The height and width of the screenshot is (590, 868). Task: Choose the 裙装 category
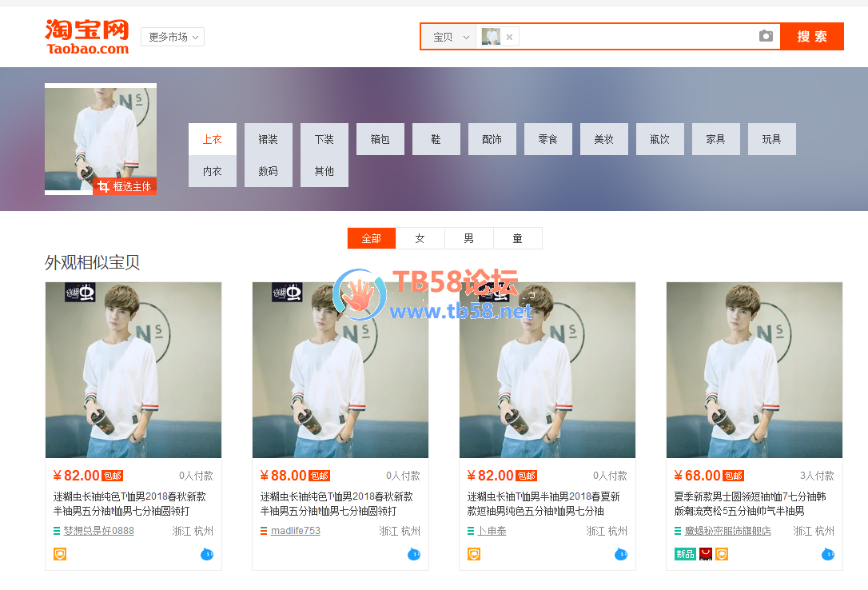(268, 139)
